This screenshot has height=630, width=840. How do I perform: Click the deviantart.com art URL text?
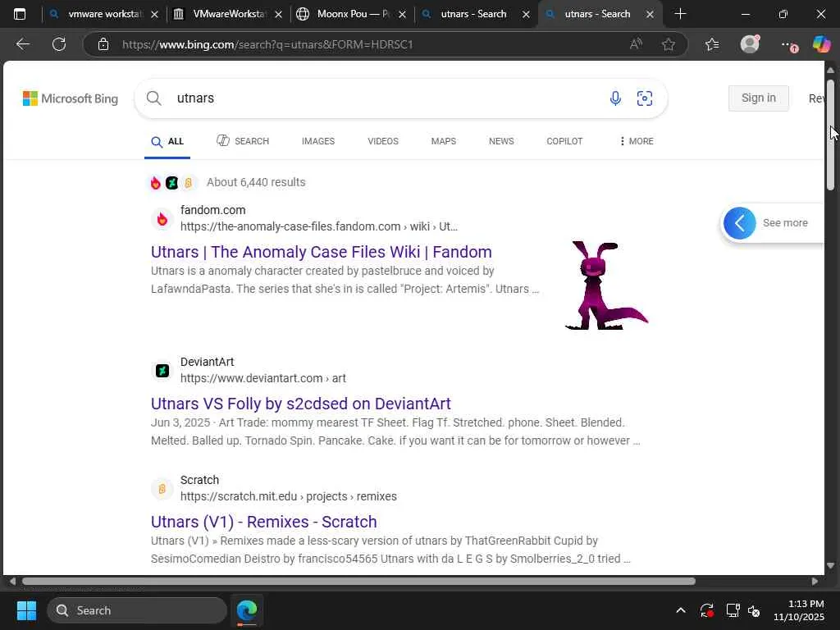[263, 378]
